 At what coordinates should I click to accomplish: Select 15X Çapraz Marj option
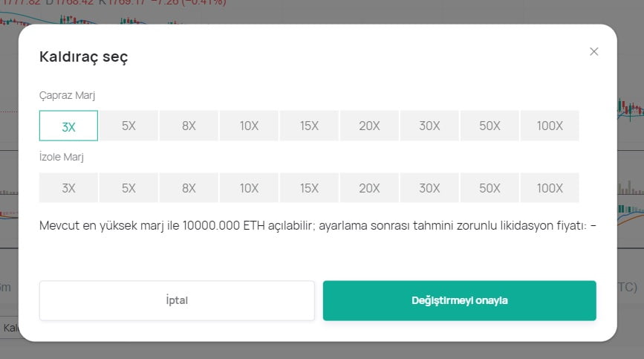(309, 126)
